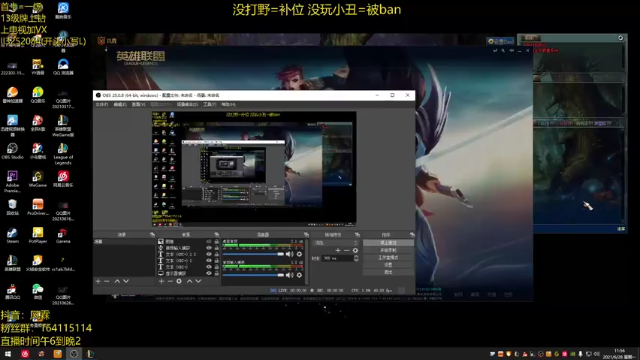Open the 淡出 scene transition dropdown
Image resolution: width=640 pixels, height=360 pixels.
click(x=336, y=243)
